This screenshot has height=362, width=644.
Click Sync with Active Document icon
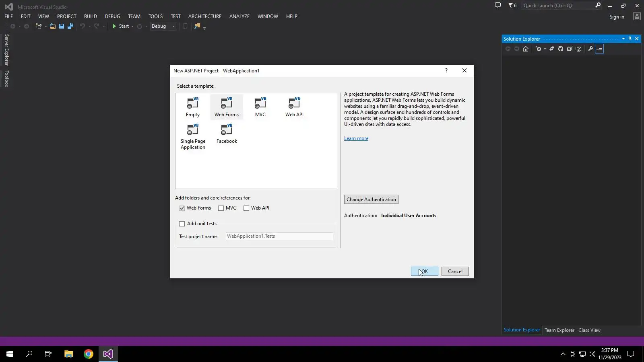point(552,49)
